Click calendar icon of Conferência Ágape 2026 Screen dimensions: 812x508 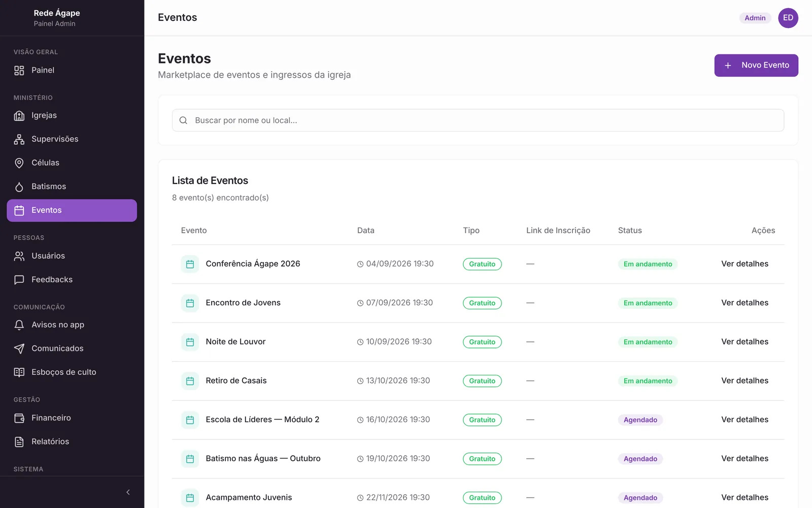190,264
